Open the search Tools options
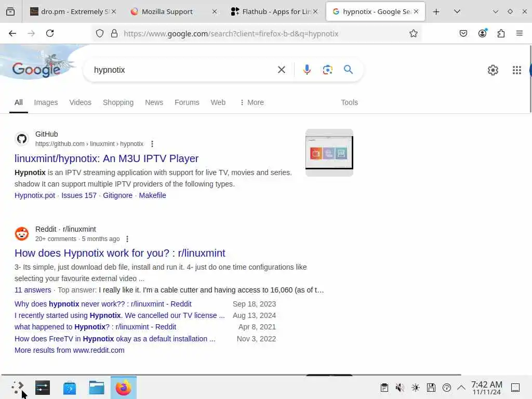The height and width of the screenshot is (399, 532). (x=349, y=102)
